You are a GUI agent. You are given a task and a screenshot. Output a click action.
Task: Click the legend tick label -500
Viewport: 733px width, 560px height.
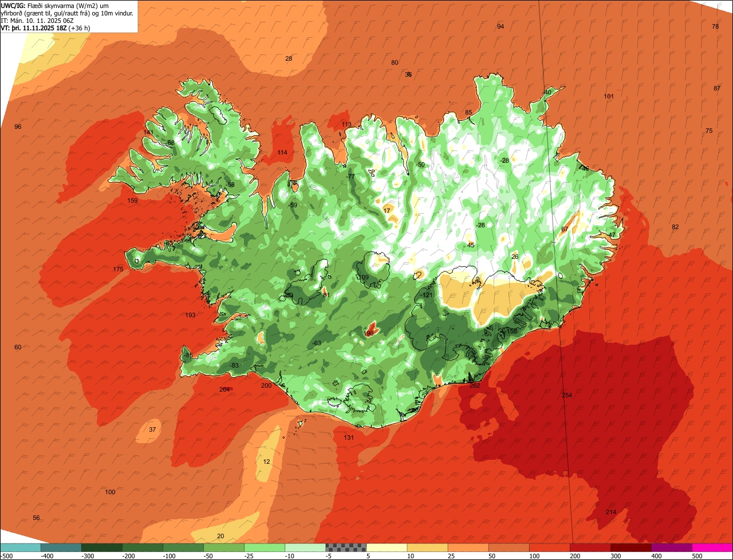pos(6,555)
